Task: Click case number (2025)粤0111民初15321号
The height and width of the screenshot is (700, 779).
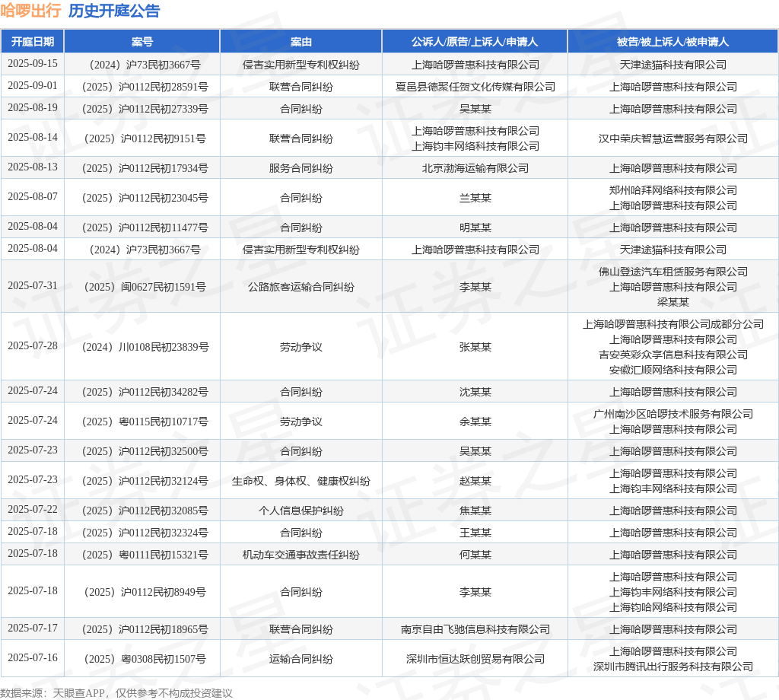Action: [145, 555]
